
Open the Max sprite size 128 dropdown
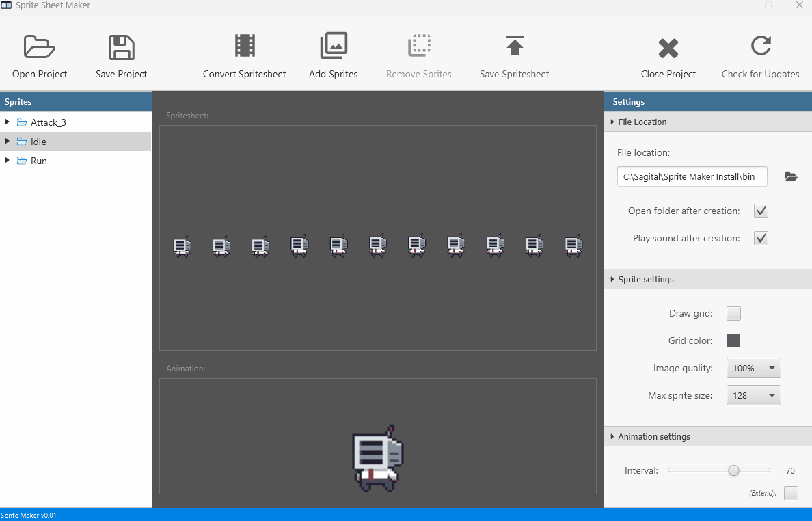click(753, 396)
